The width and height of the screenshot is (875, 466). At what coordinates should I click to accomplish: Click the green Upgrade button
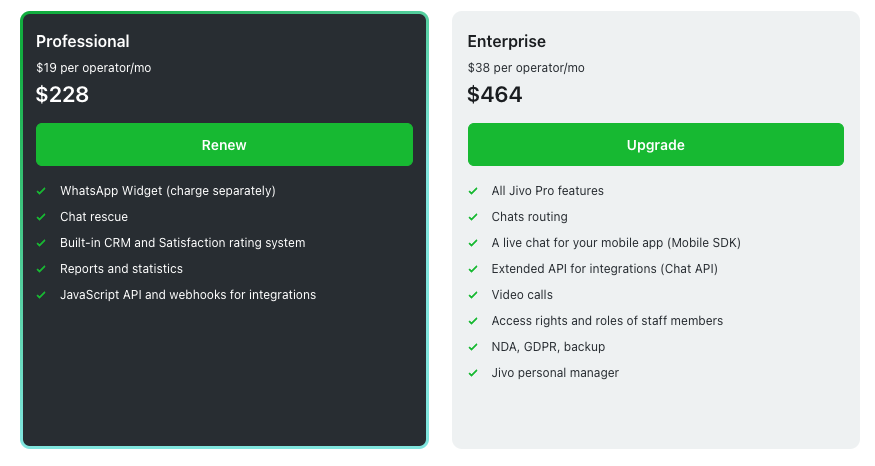pyautogui.click(x=655, y=145)
